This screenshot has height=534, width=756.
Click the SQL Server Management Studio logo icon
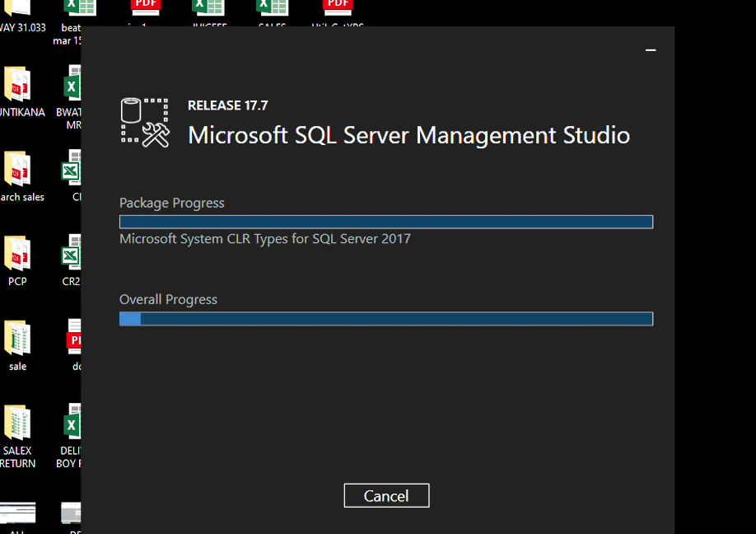(x=145, y=123)
